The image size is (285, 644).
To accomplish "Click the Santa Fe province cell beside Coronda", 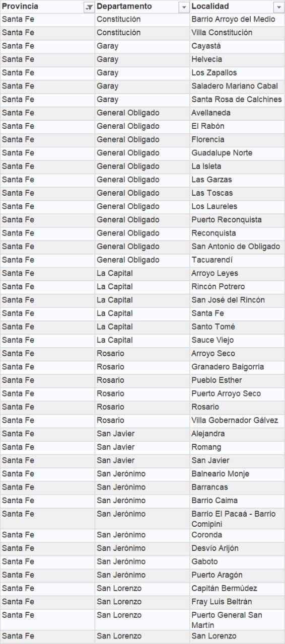I will pyautogui.click(x=47, y=535).
